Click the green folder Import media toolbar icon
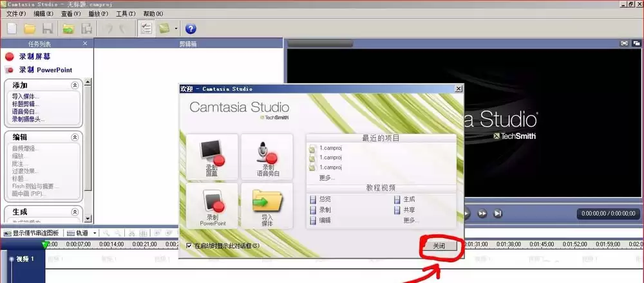This screenshot has width=644, height=283. pos(68,29)
